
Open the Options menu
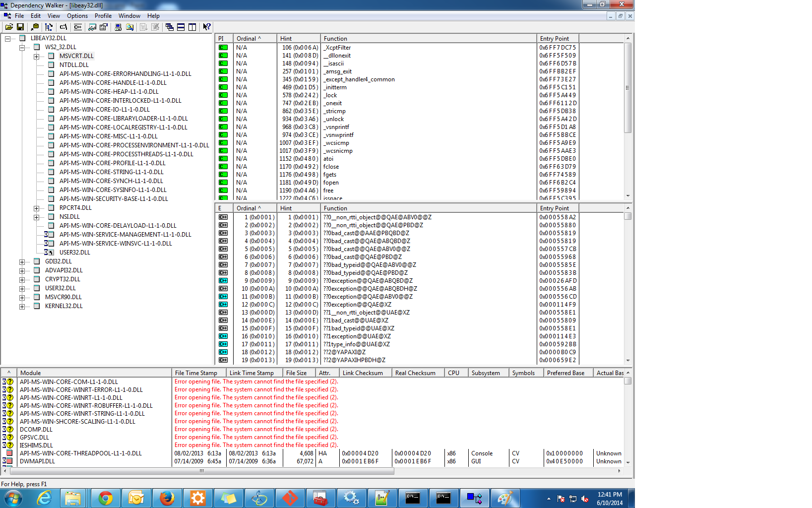77,16
